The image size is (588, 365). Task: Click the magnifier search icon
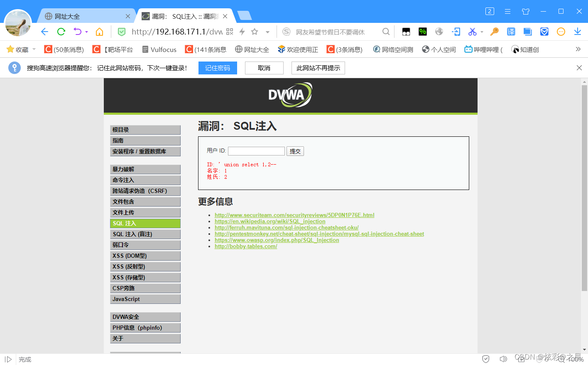(x=386, y=32)
